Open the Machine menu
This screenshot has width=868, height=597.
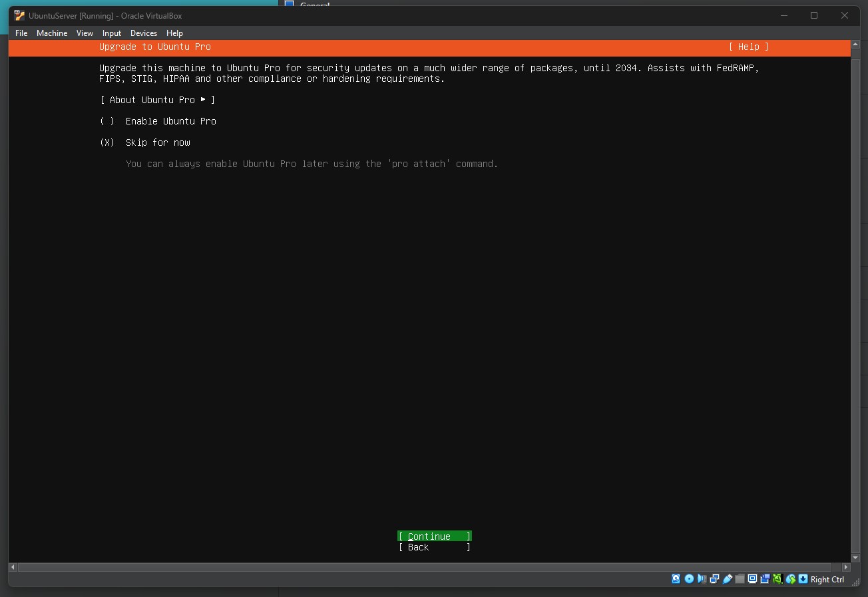point(51,33)
